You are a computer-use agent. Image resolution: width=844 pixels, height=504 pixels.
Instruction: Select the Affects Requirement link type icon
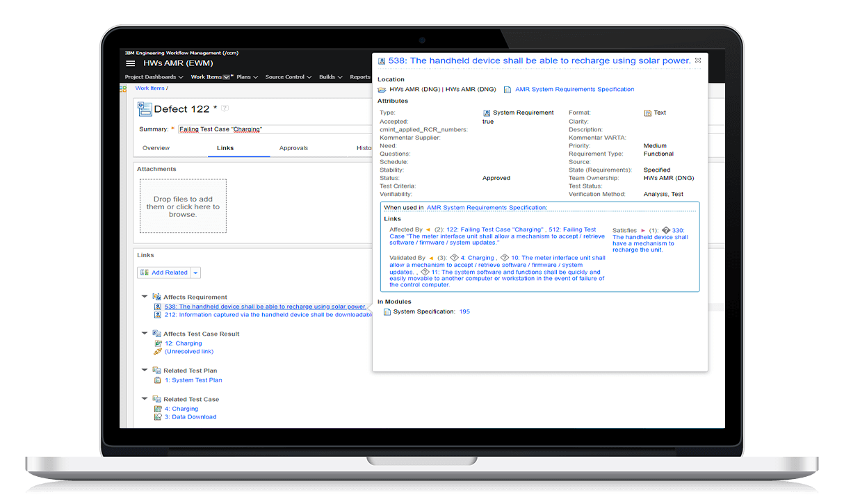coord(157,297)
